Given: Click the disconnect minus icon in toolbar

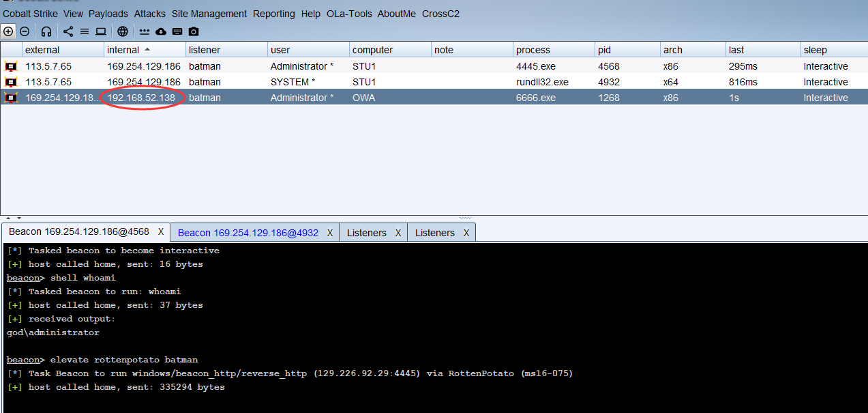Looking at the screenshot, I should pyautogui.click(x=25, y=31).
